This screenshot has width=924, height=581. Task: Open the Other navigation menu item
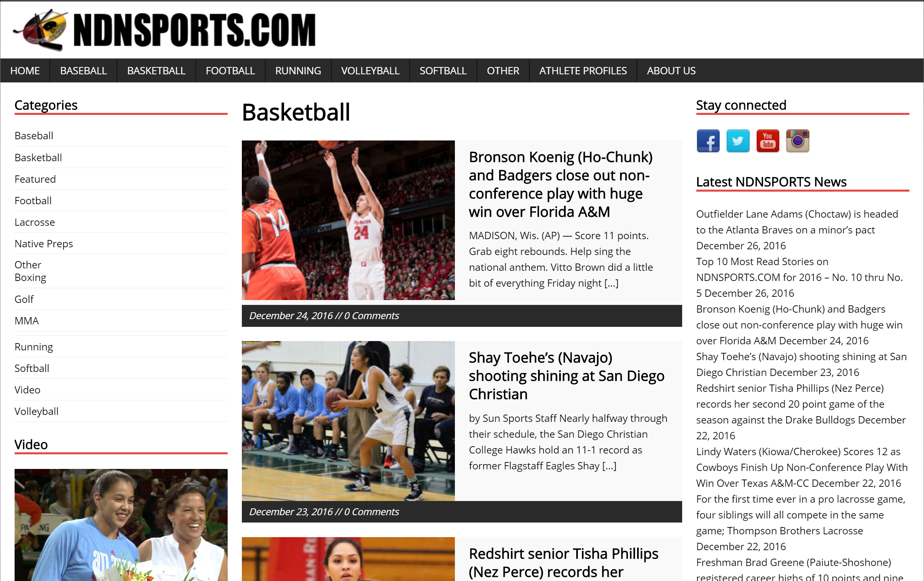[x=503, y=71]
